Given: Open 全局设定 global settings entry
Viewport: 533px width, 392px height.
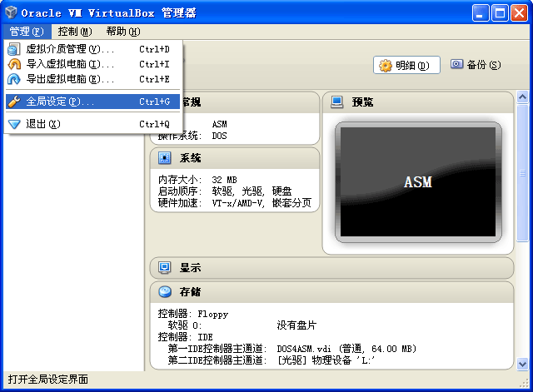Looking at the screenshot, I should point(92,102).
